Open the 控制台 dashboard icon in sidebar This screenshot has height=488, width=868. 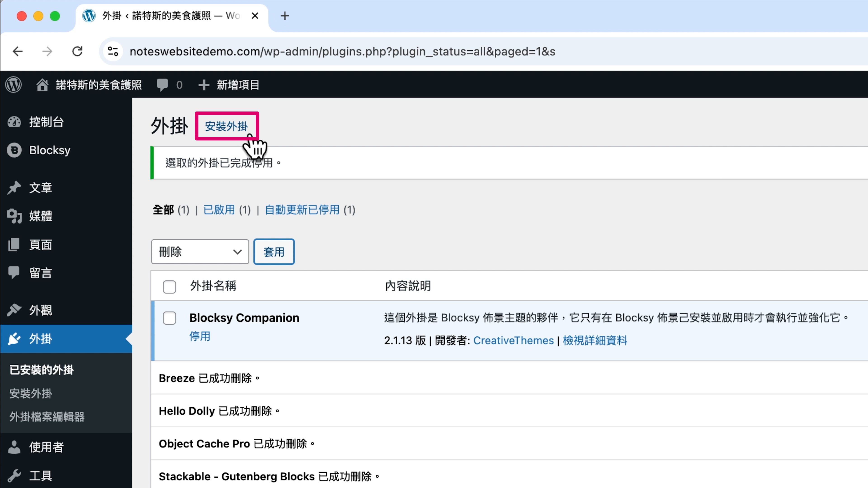coord(14,122)
